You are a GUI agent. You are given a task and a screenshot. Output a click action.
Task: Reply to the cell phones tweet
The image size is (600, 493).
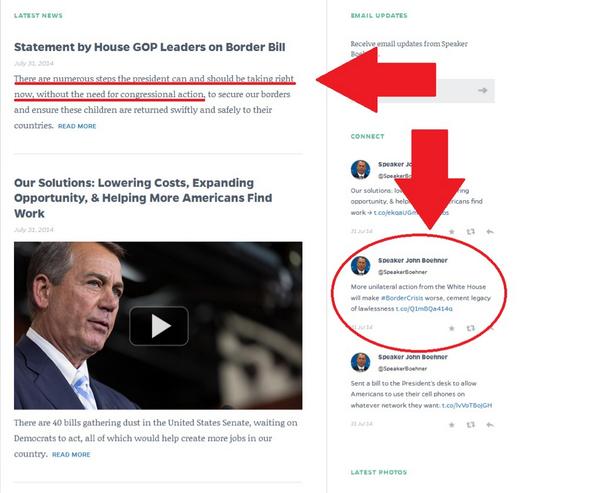coord(490,424)
